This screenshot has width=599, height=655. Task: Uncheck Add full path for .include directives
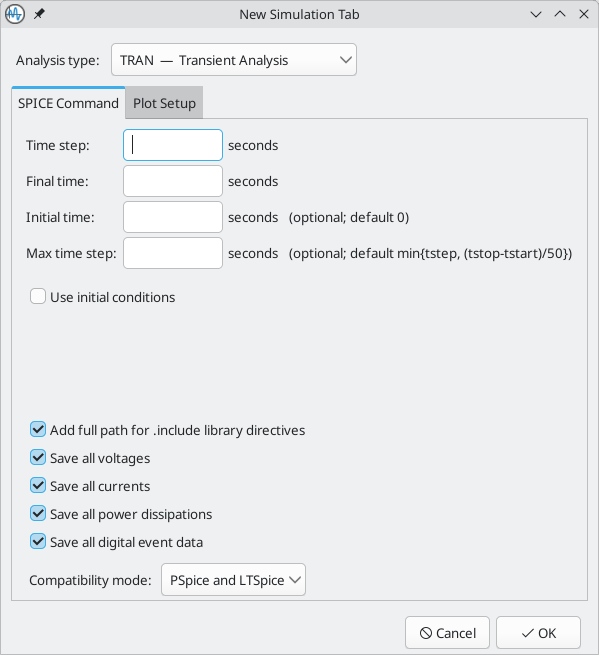[x=38, y=430]
